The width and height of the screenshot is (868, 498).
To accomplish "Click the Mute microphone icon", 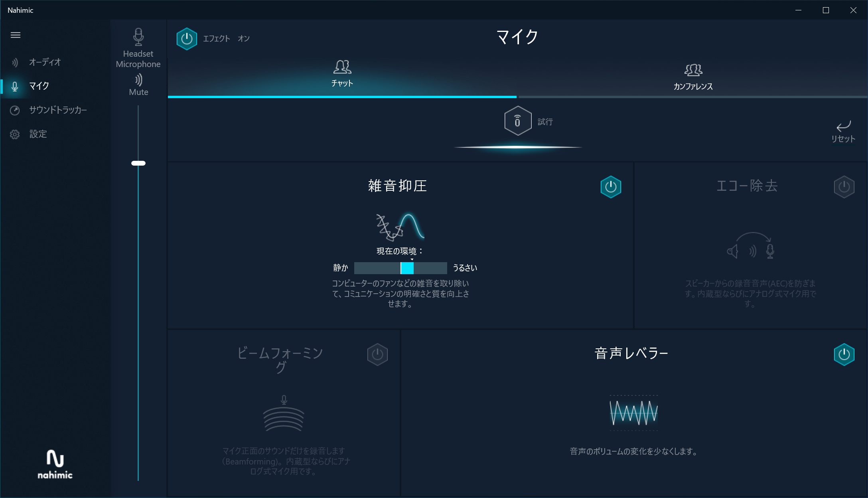I will coord(138,81).
